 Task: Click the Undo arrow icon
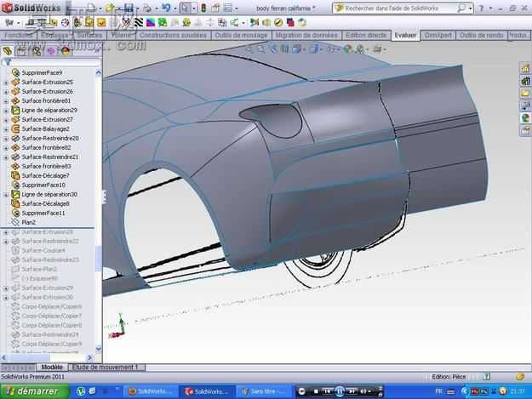coord(166,8)
